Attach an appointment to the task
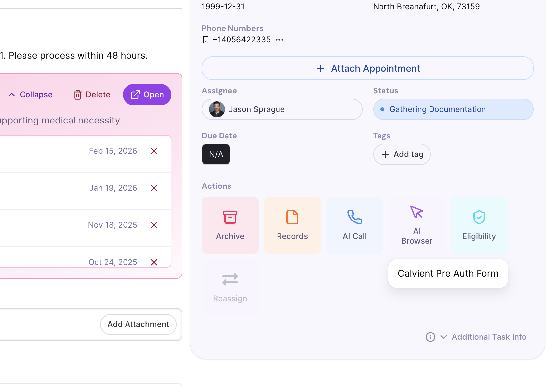The height and width of the screenshot is (392, 557). 367,68
